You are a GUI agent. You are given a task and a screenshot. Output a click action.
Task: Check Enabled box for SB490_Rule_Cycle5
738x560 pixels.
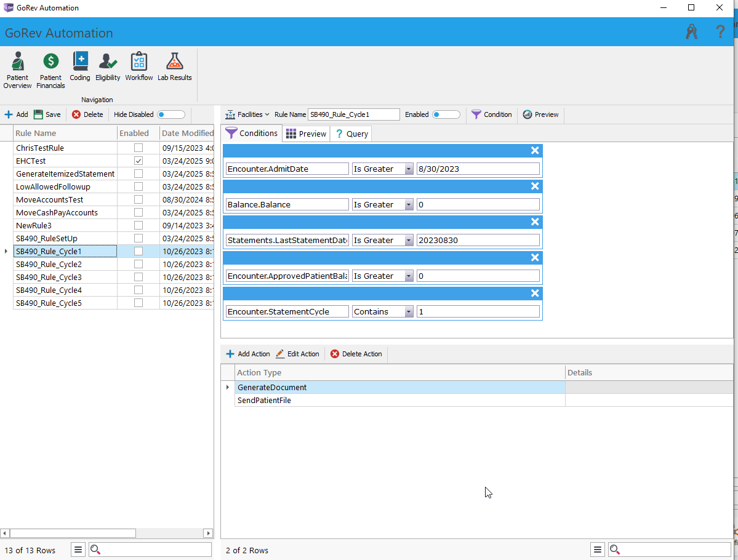(138, 303)
